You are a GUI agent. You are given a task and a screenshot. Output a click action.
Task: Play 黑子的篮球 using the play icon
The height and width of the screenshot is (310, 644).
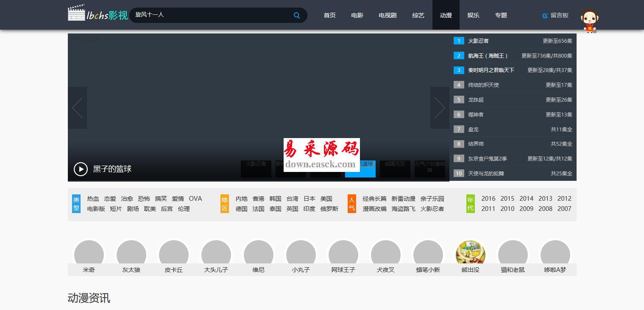pyautogui.click(x=81, y=169)
